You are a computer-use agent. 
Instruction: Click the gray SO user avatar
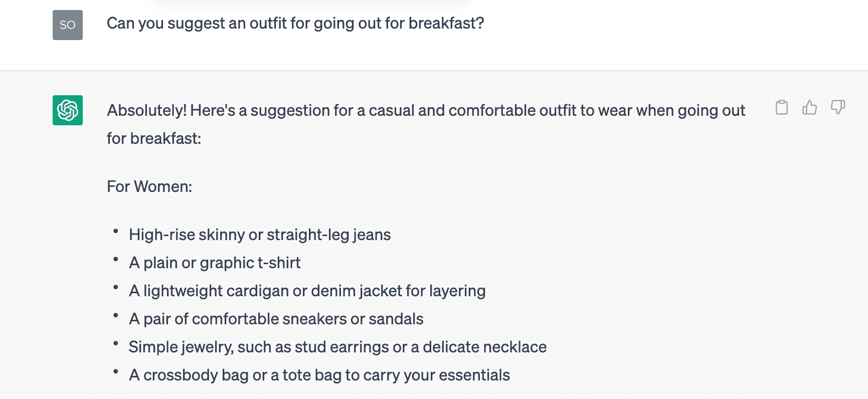68,25
